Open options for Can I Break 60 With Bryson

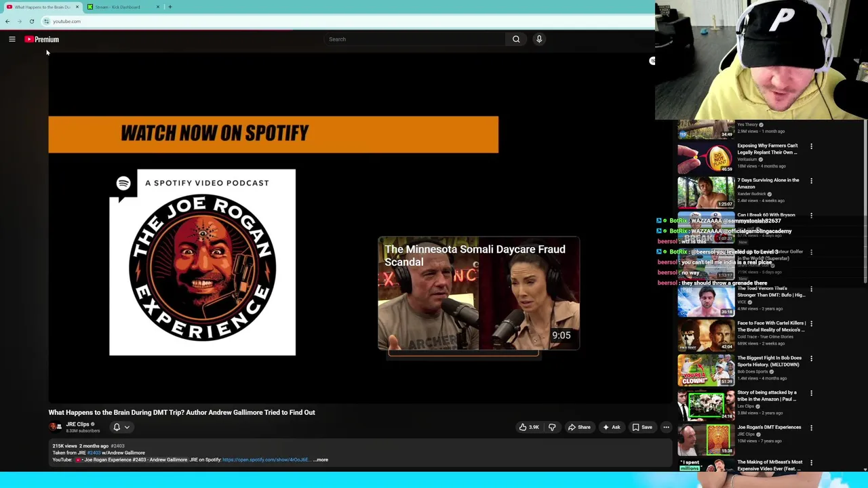click(811, 216)
